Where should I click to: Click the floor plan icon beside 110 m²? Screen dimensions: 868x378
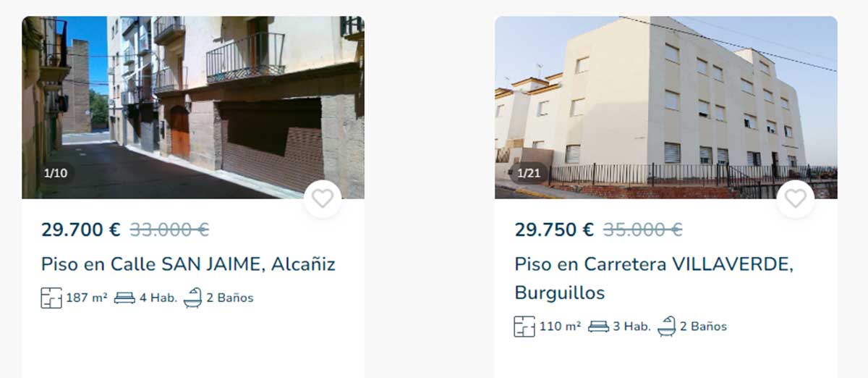click(x=524, y=327)
